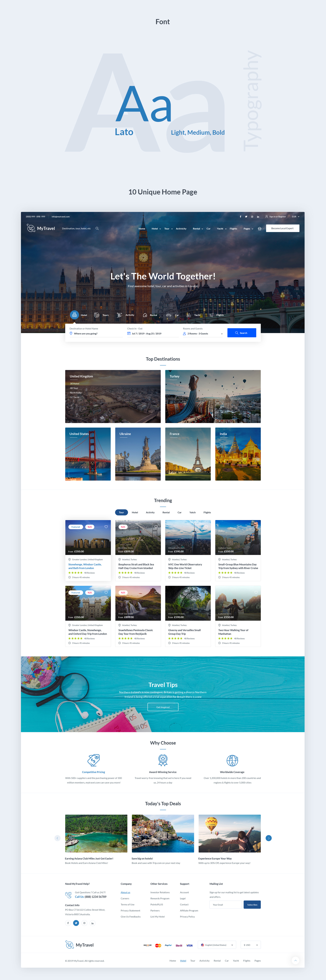Viewport: 326px width, 980px height.
Task: Favorite the Stonehenge tour with heart icon
Action: point(106,527)
